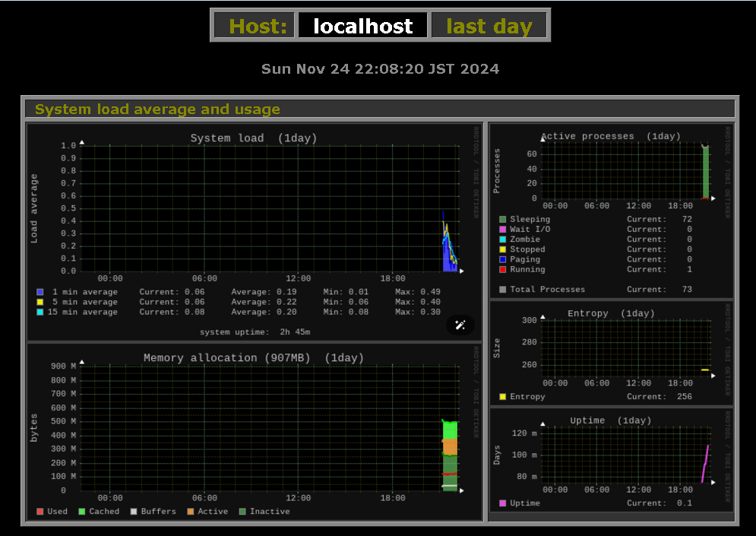Click the 'Average: 0.22' value

click(264, 302)
